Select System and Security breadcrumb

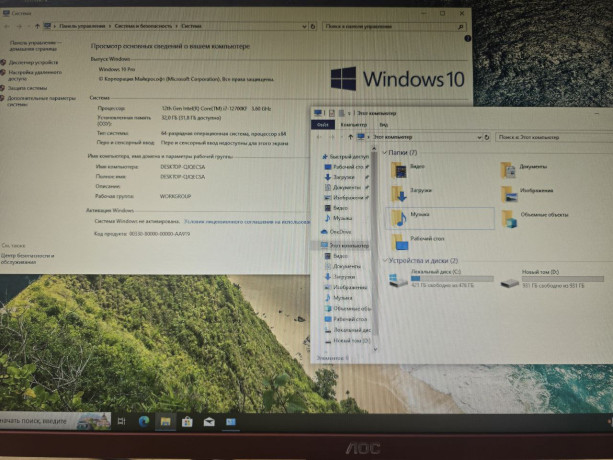[x=143, y=26]
